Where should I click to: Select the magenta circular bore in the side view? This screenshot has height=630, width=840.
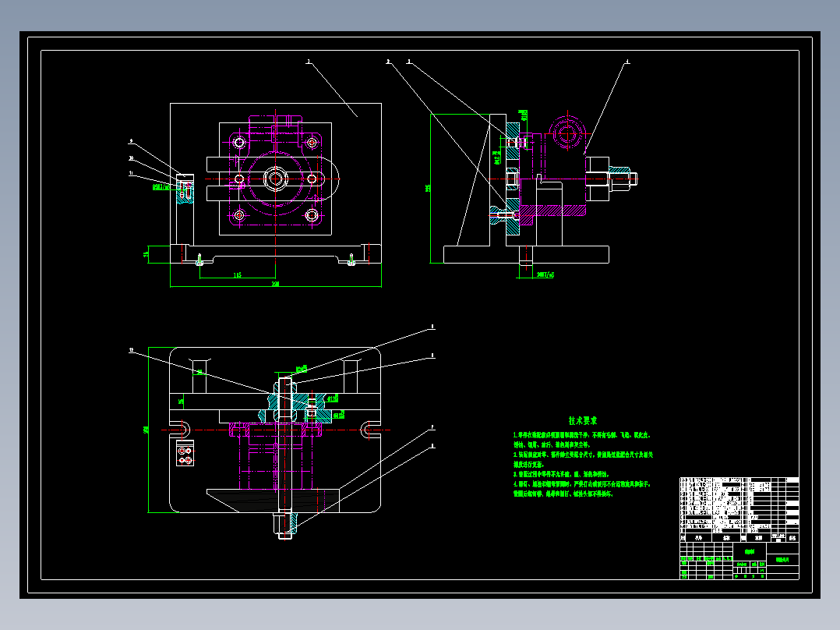pos(567,133)
